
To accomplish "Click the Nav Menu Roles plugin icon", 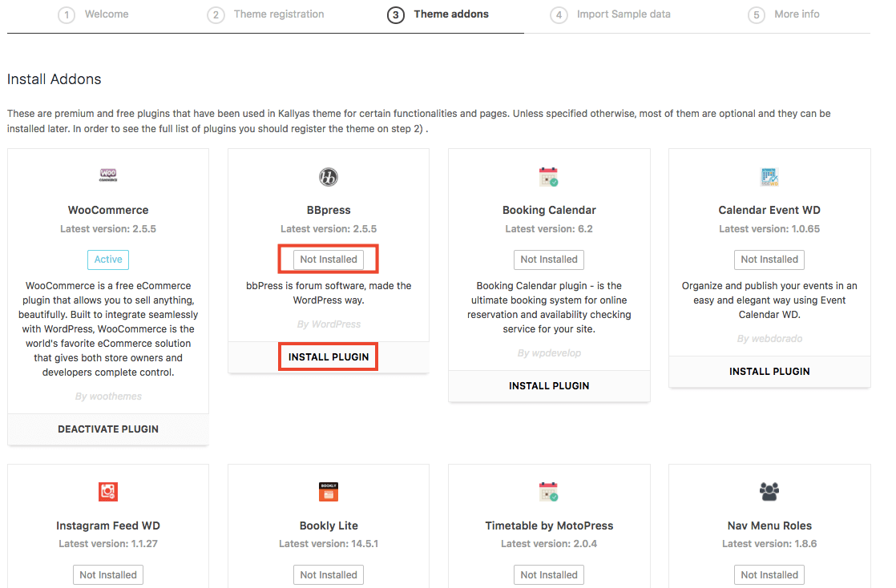I will (769, 491).
